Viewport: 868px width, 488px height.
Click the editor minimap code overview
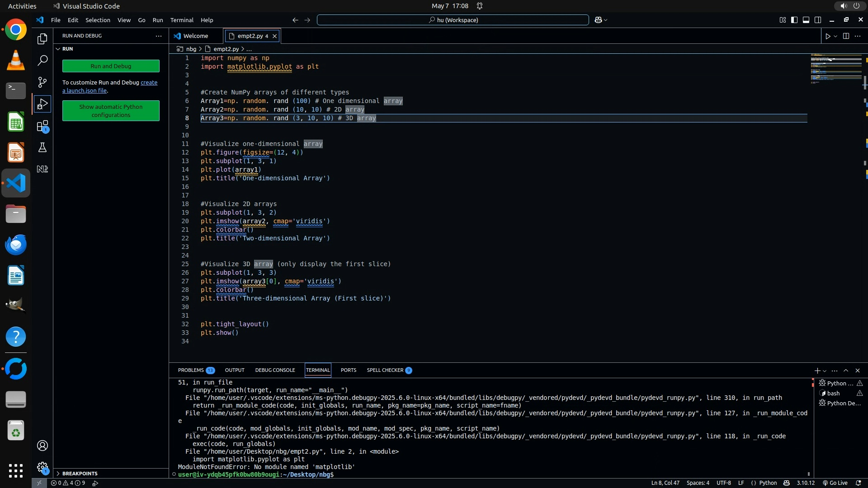pyautogui.click(x=836, y=69)
